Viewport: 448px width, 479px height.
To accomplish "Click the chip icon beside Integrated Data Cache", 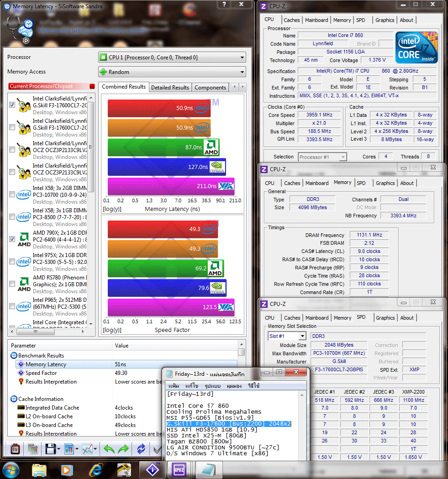I will click(x=21, y=407).
